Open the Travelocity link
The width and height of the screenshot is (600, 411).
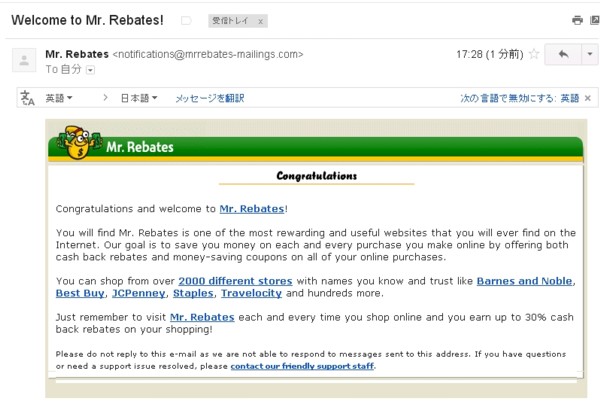[x=250, y=294]
